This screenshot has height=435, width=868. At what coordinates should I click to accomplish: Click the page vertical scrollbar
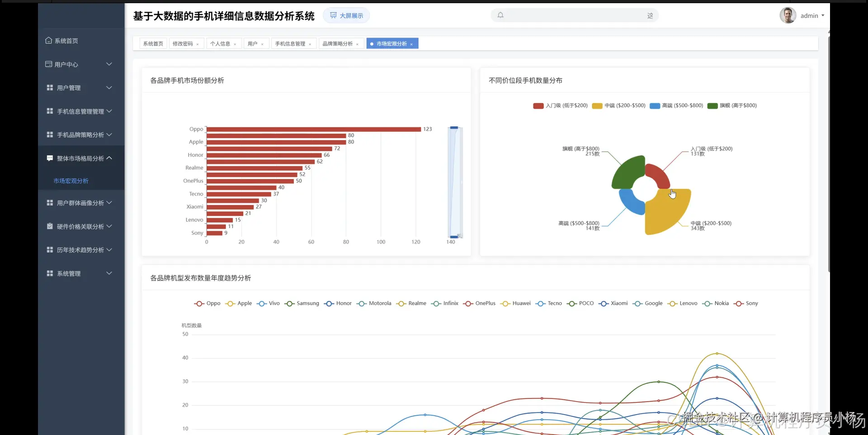[x=829, y=154]
